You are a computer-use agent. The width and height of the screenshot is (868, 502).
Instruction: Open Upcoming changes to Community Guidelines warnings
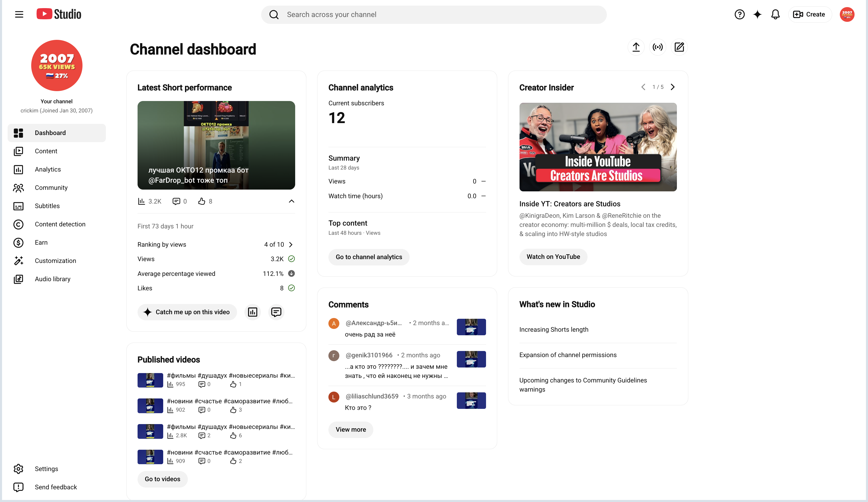[x=583, y=385]
